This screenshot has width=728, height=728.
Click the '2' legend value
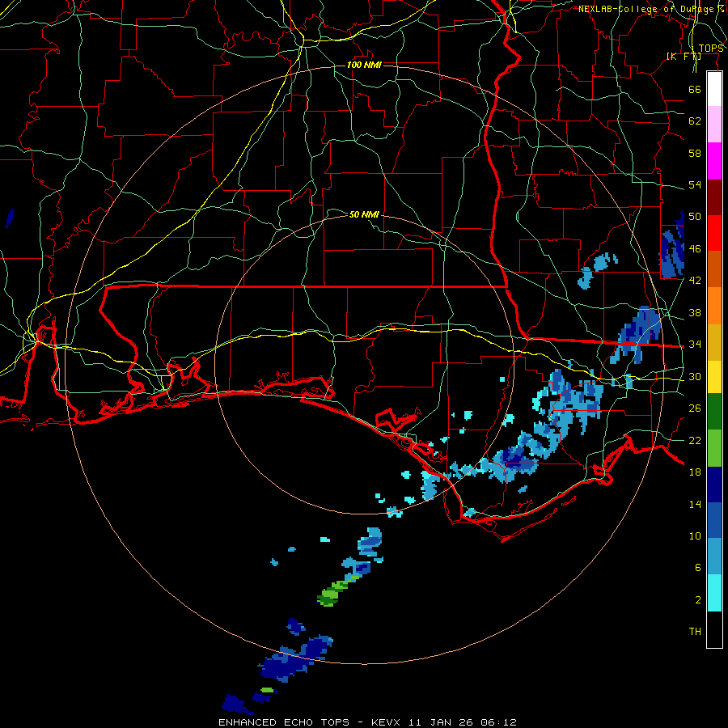(698, 600)
